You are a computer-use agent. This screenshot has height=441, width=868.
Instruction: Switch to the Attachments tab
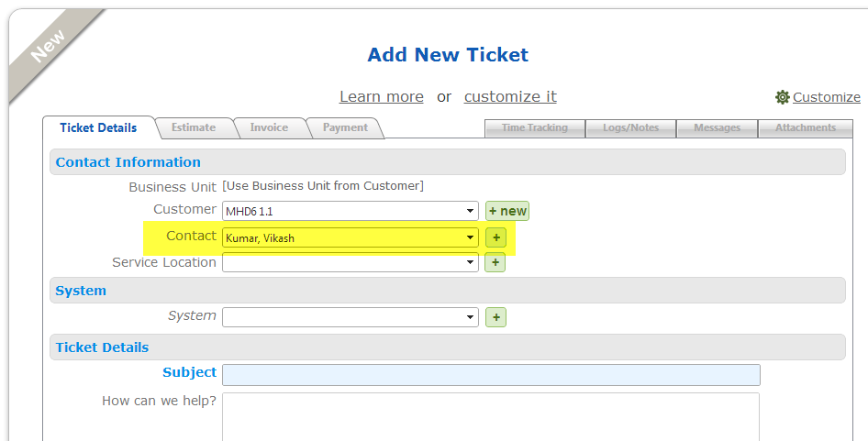tap(805, 128)
